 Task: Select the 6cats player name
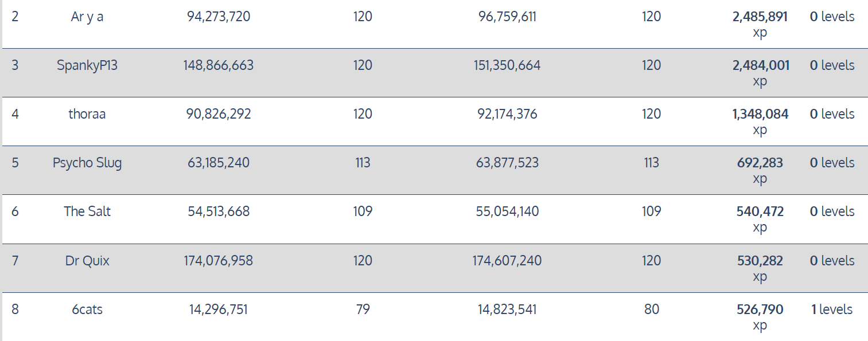point(87,309)
